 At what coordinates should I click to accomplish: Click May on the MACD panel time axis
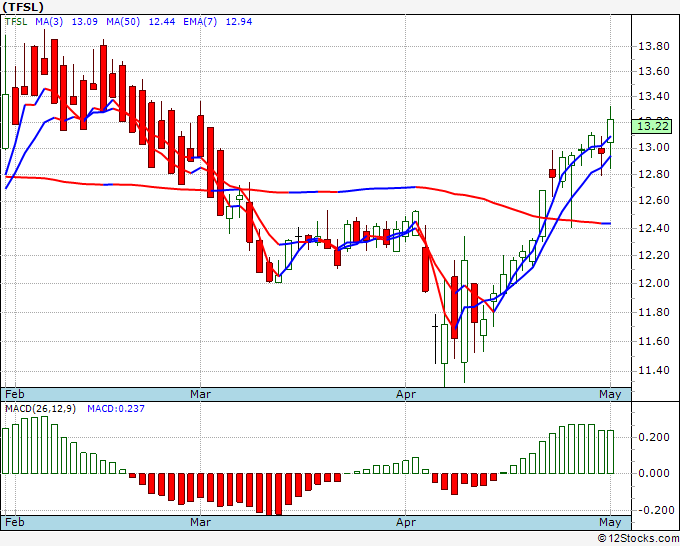click(x=610, y=522)
